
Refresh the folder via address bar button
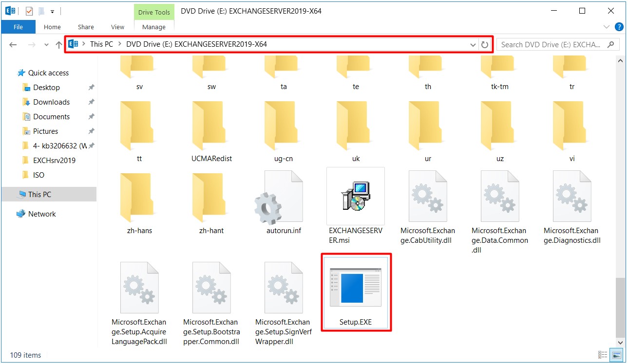click(x=484, y=44)
